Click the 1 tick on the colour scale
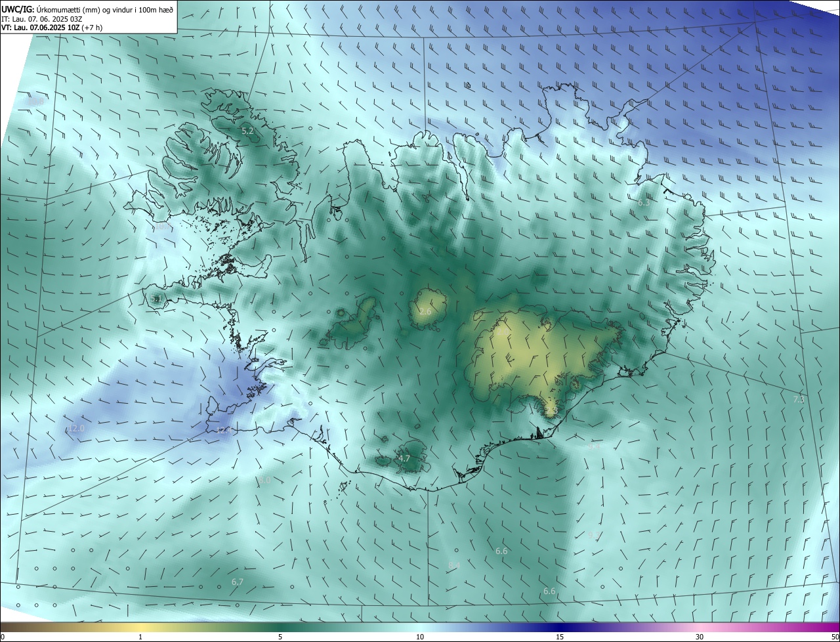Viewport: 840px width, 642px height. coord(140,637)
